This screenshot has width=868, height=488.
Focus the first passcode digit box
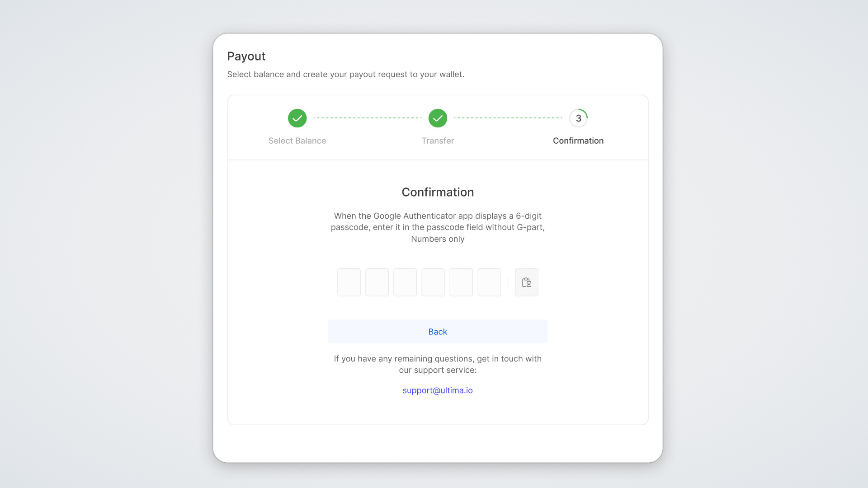(x=349, y=282)
